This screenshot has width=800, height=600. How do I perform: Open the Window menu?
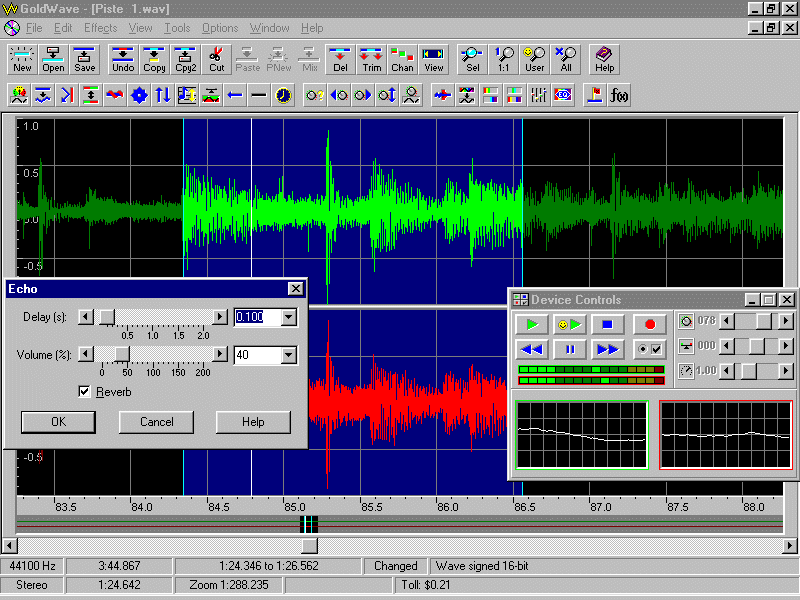(x=269, y=28)
